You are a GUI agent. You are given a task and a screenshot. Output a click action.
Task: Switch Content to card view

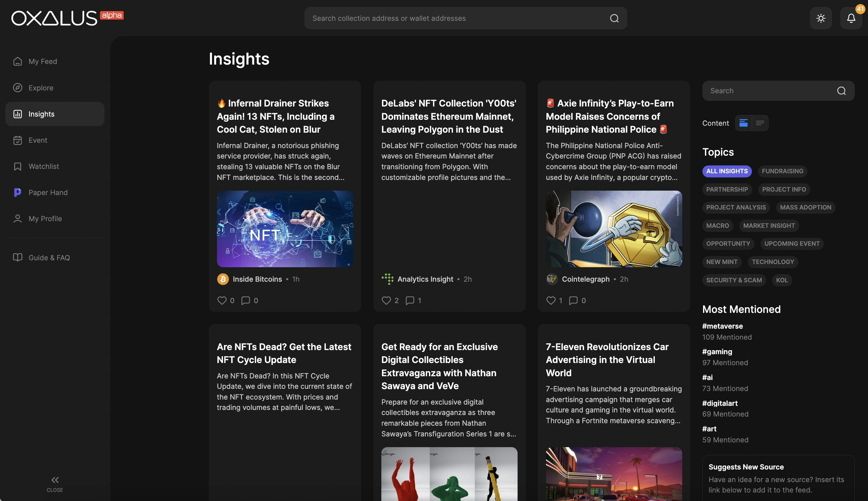743,123
